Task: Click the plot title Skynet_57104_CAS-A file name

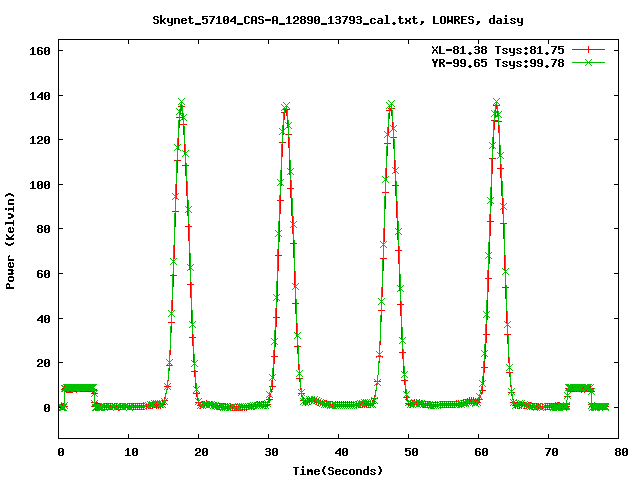Action: point(286,20)
